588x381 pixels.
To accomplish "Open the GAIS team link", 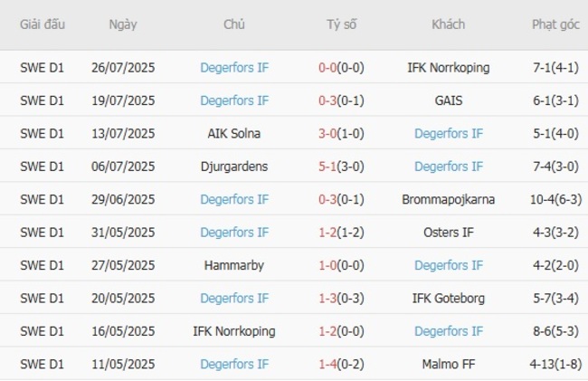I will click(x=448, y=100).
